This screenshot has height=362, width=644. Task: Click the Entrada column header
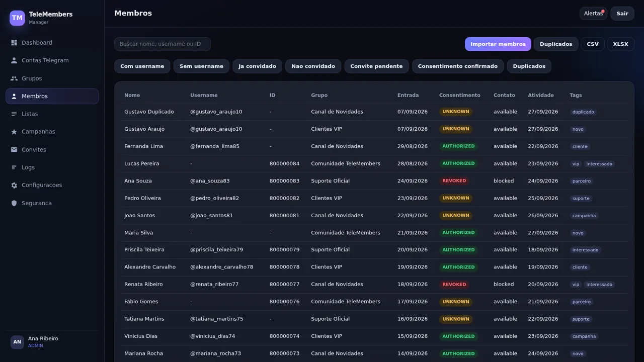point(408,96)
